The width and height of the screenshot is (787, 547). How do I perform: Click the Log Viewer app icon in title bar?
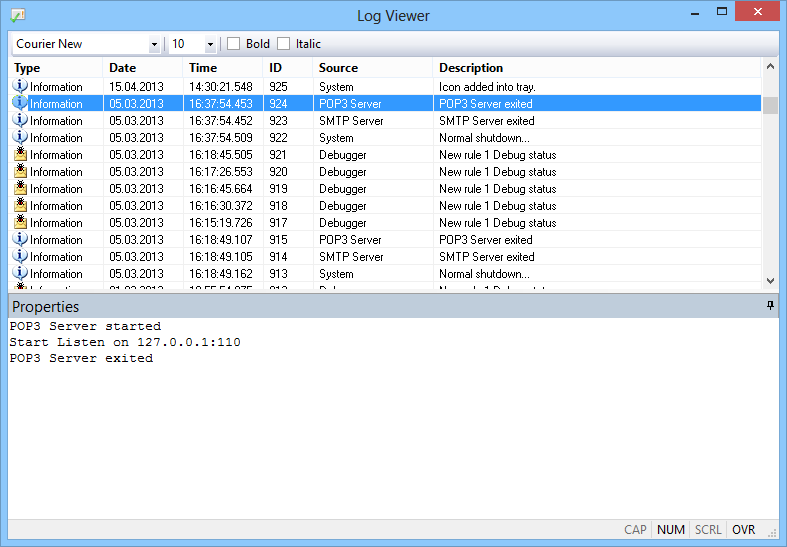(18, 15)
